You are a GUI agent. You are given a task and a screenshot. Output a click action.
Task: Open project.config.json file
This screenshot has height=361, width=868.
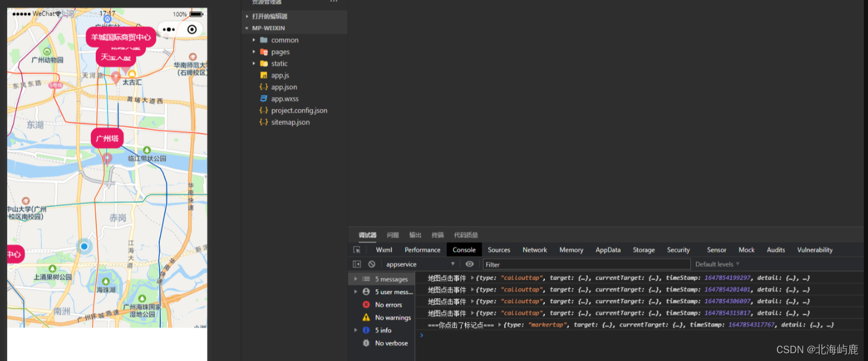[299, 111]
